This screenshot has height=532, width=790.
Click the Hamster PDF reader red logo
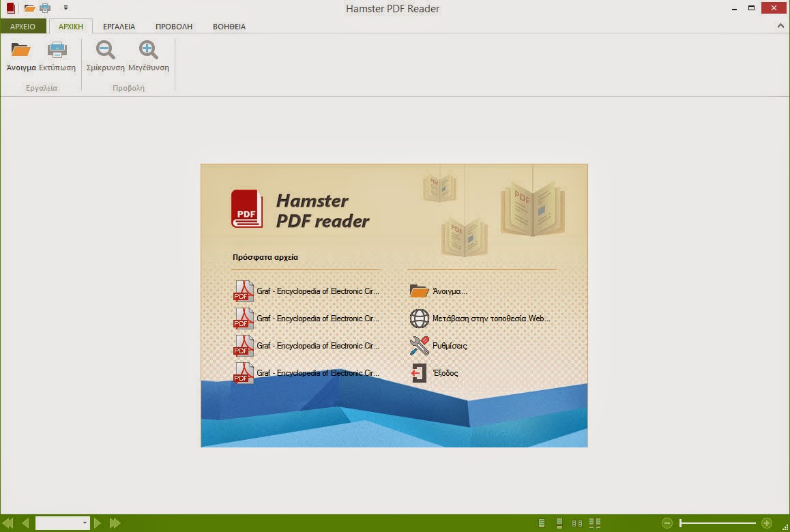tap(247, 209)
